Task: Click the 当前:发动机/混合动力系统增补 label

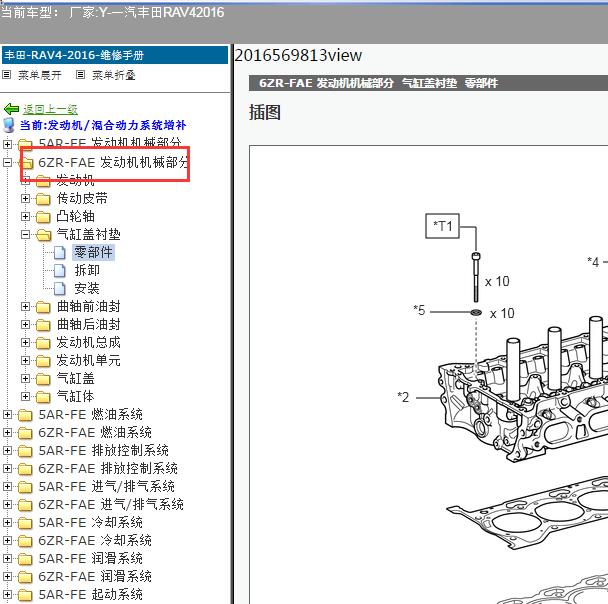Action: (103, 125)
